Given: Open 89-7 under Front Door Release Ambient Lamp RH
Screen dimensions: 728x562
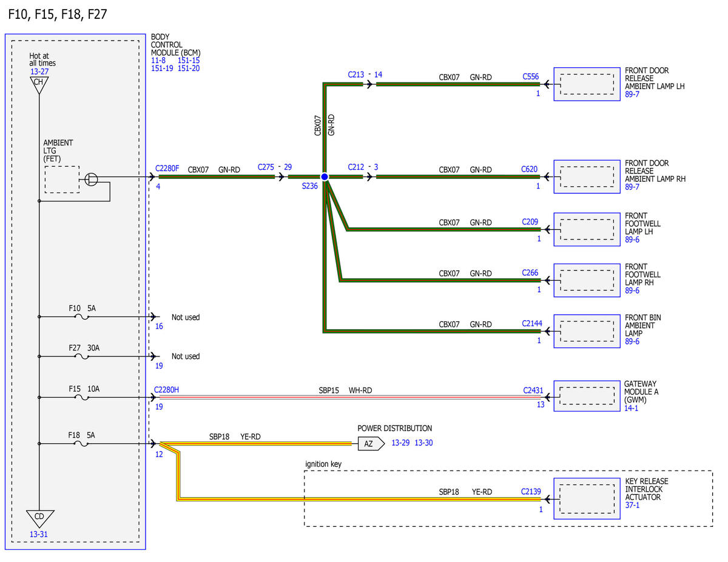Looking at the screenshot, I should tap(632, 187).
